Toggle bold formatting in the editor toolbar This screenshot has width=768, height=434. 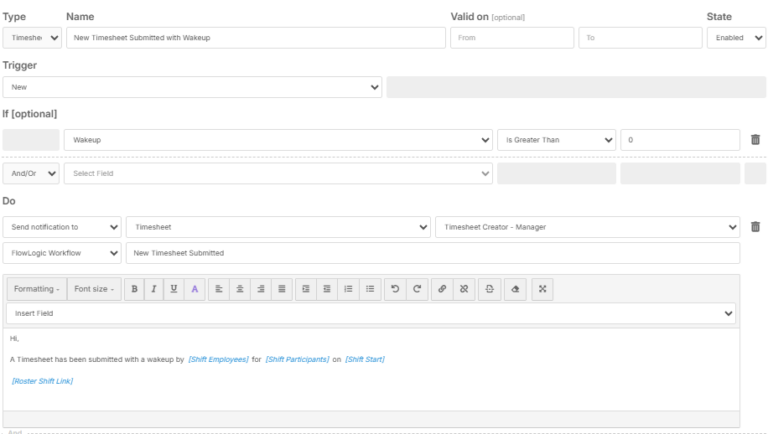134,289
